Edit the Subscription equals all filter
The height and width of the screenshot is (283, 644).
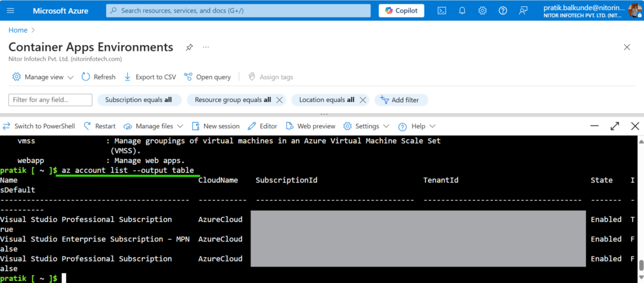[139, 100]
